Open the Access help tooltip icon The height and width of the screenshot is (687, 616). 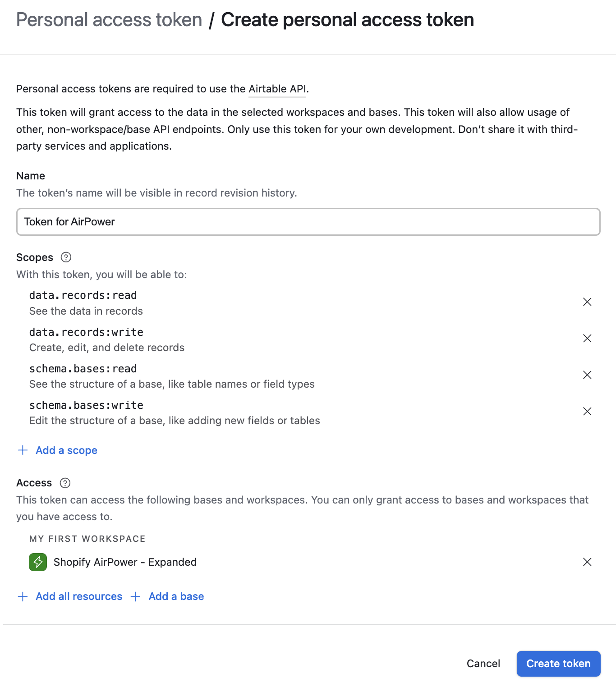(65, 483)
